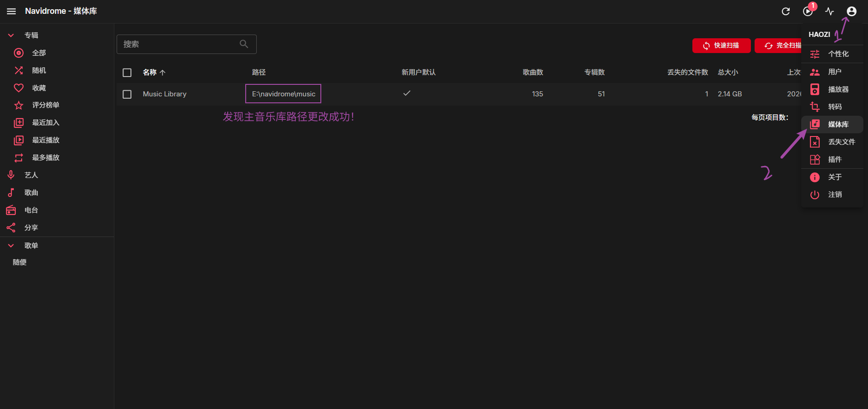Screen dimensions: 868x409
Task: Click the 最多播放 repeat icon
Action: tap(19, 158)
